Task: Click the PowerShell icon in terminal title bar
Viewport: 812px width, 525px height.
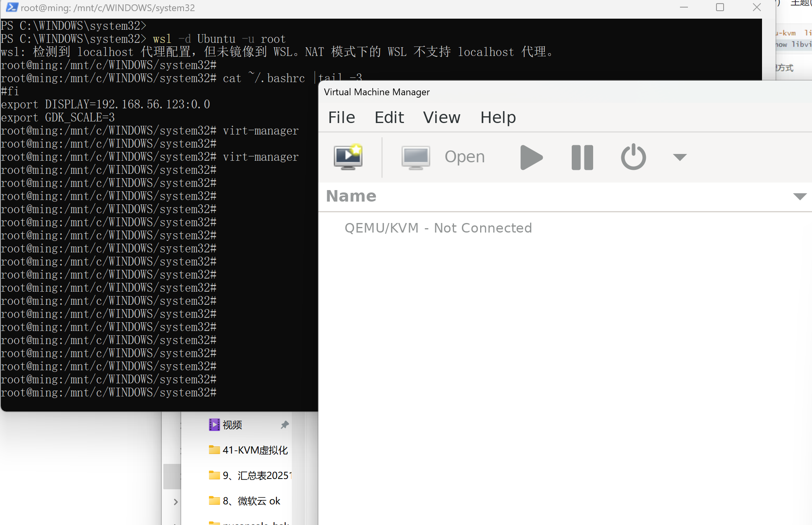Action: [x=12, y=8]
